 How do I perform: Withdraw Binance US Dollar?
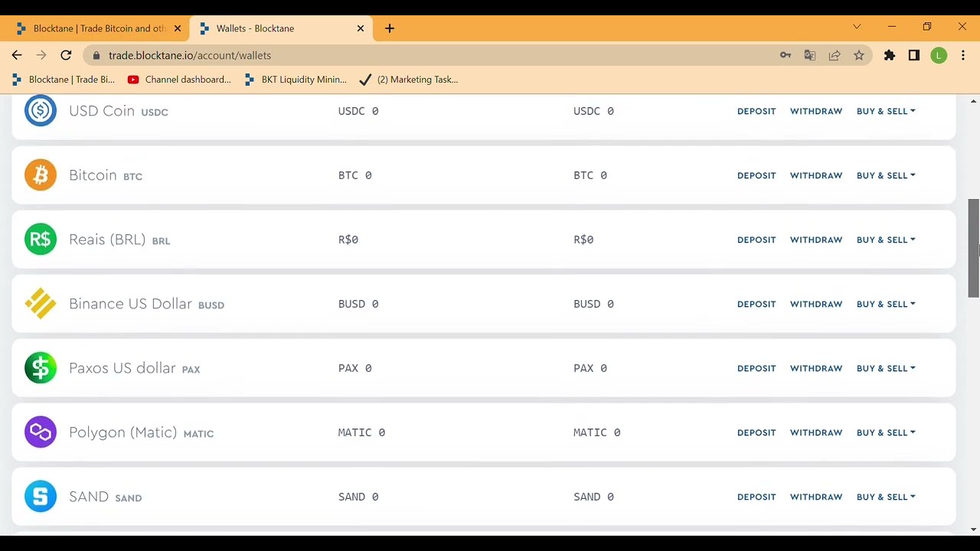point(816,304)
